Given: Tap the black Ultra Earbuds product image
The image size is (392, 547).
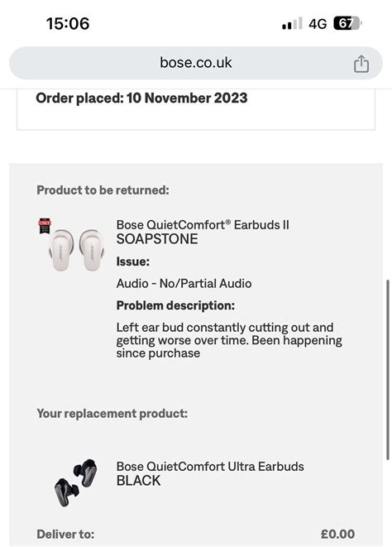Looking at the screenshot, I should click(76, 482).
